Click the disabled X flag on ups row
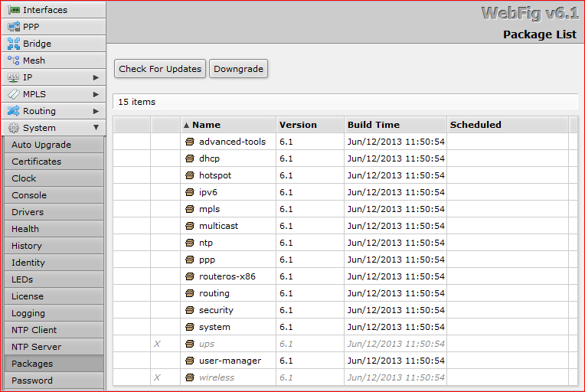The width and height of the screenshot is (585, 392). point(157,344)
